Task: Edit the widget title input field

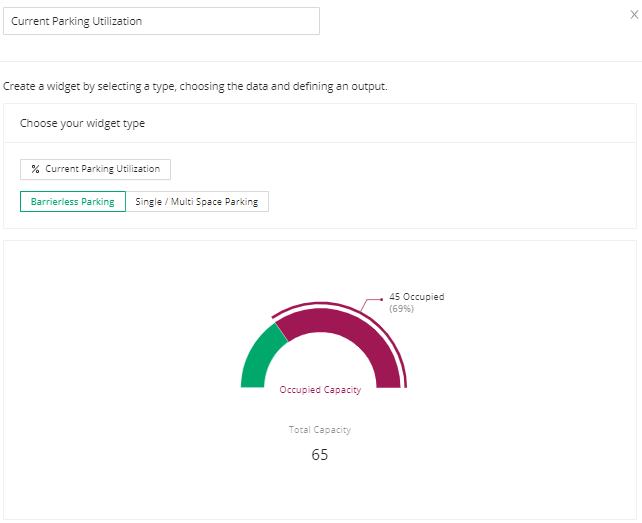Action: click(161, 21)
